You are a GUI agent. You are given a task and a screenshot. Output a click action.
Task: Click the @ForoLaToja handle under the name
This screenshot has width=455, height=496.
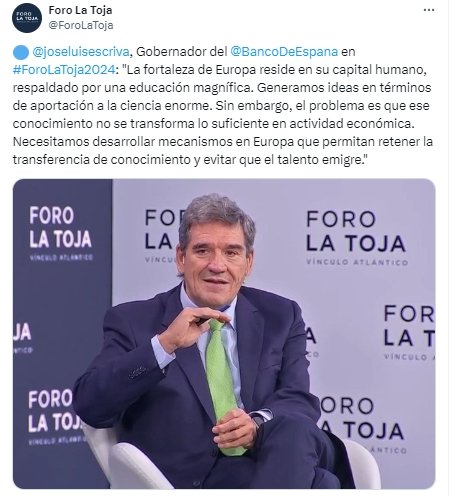pyautogui.click(x=81, y=25)
